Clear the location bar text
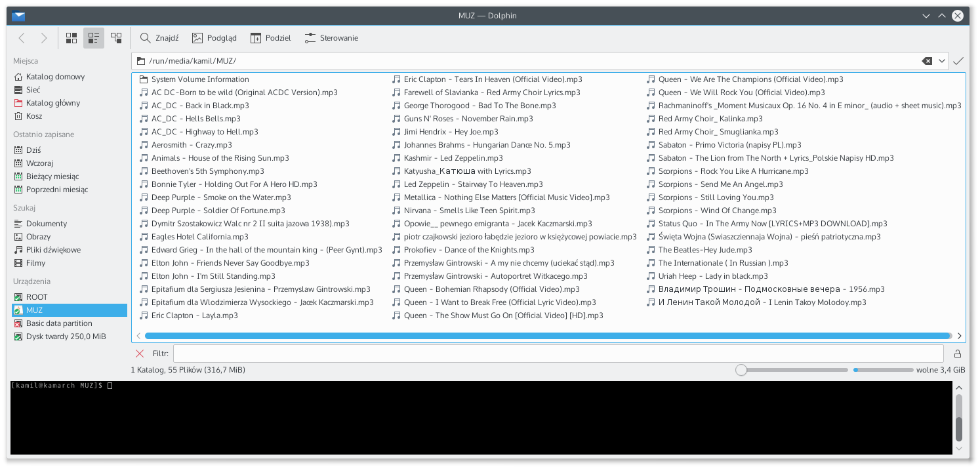This screenshot has height=469, width=980. pos(927,61)
